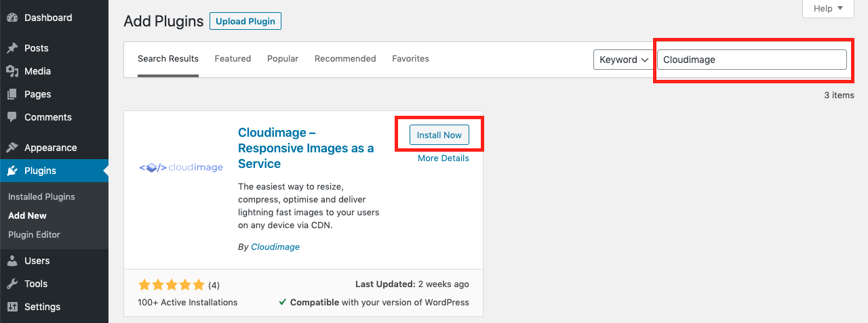
Task: Open More Details link for Cloudimage
Action: tap(443, 158)
